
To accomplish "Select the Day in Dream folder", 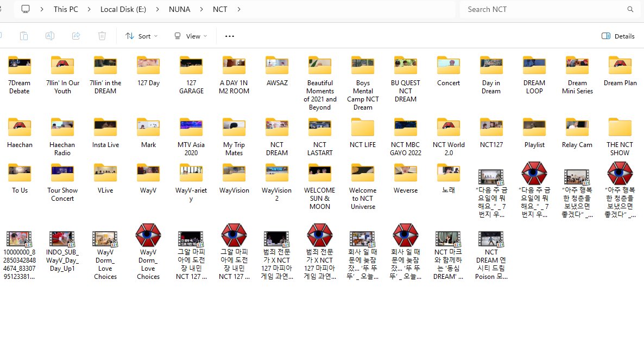I will pyautogui.click(x=491, y=75).
